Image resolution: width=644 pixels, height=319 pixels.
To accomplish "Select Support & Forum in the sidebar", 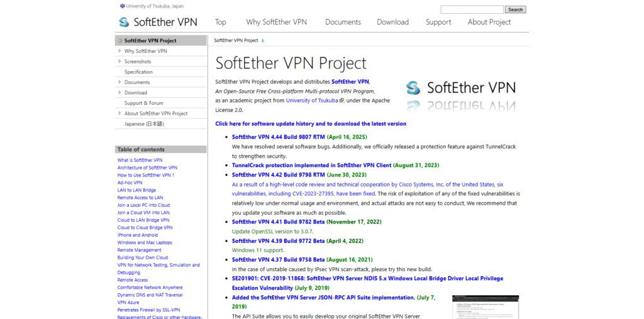I will pos(144,103).
